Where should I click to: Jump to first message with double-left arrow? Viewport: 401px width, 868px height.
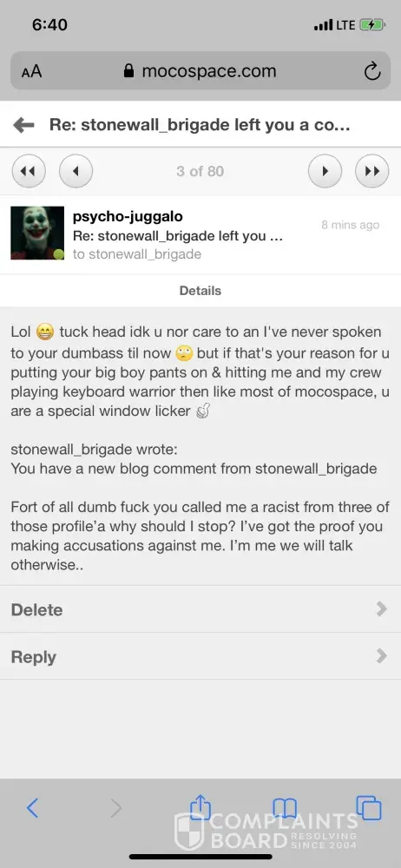(29, 171)
